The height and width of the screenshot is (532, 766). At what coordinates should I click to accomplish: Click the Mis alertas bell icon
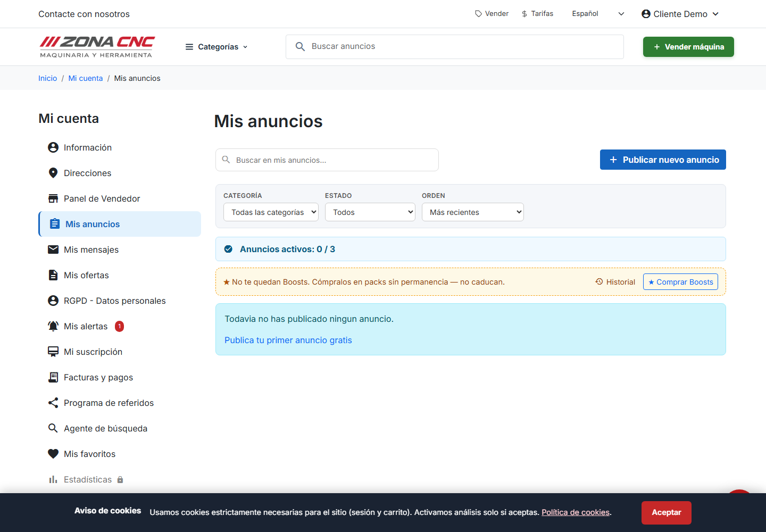tap(53, 326)
